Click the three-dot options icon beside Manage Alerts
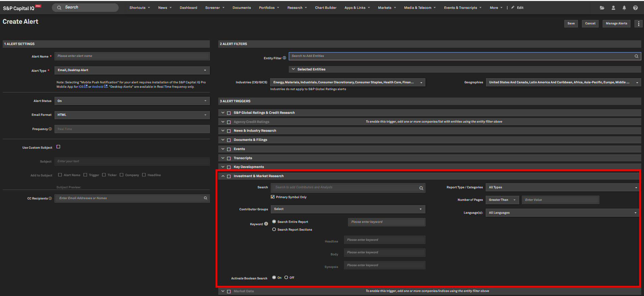This screenshot has height=296, width=644. coord(639,24)
